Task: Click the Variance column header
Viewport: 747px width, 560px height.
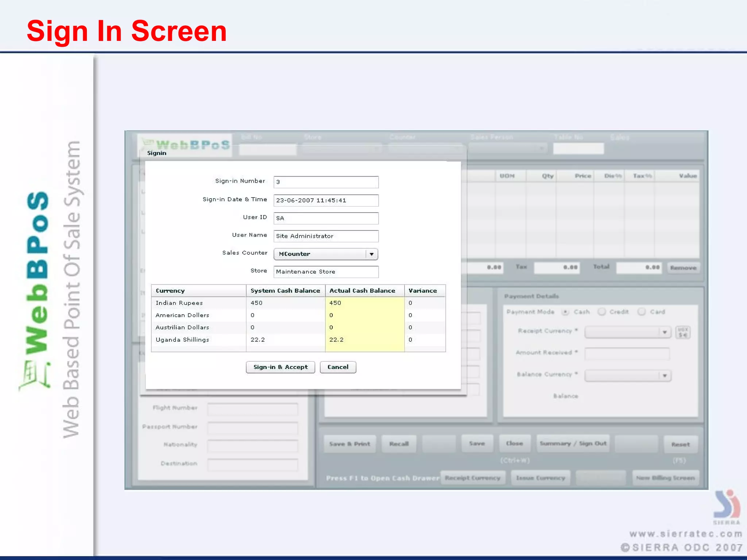Action: point(425,291)
